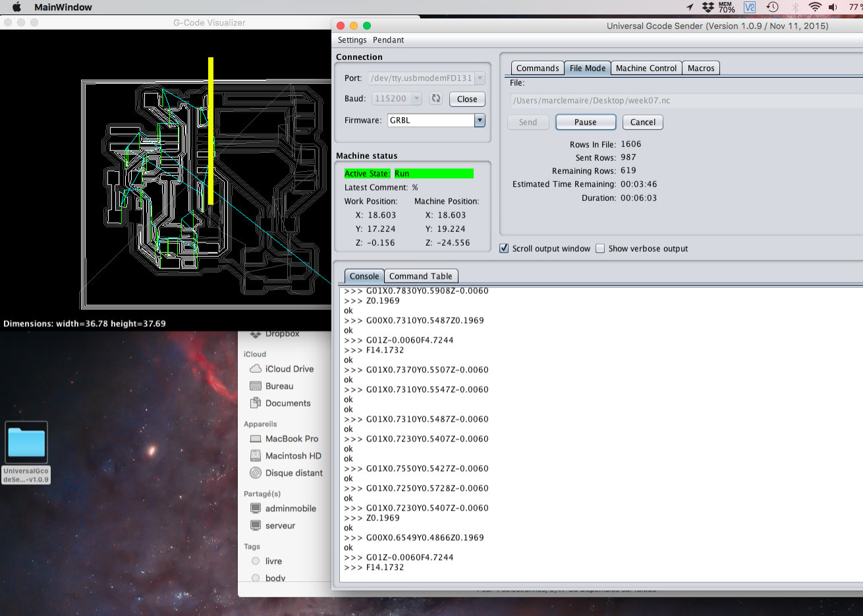Select MacBook Pro in Finder sidebar
This screenshot has width=863, height=616.
pyautogui.click(x=284, y=439)
